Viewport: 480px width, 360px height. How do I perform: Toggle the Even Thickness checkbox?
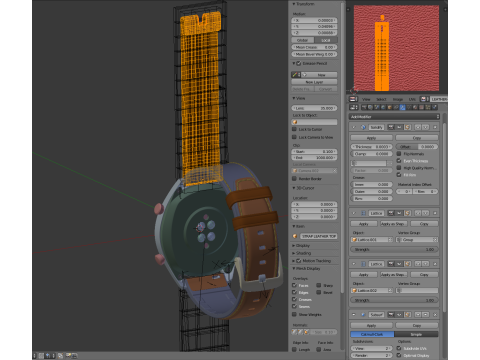point(399,161)
